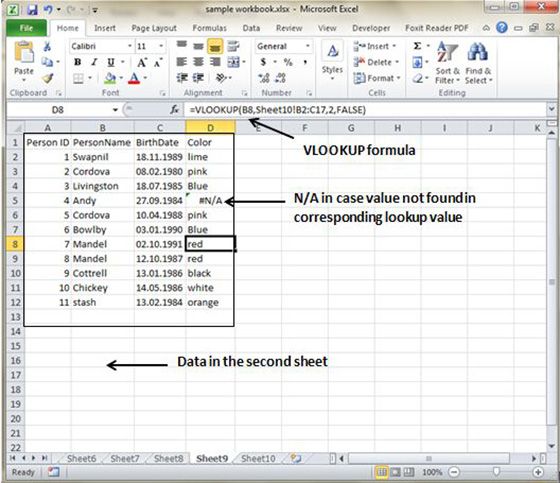
Task: Toggle Center horizontal alignment
Action: (198, 62)
